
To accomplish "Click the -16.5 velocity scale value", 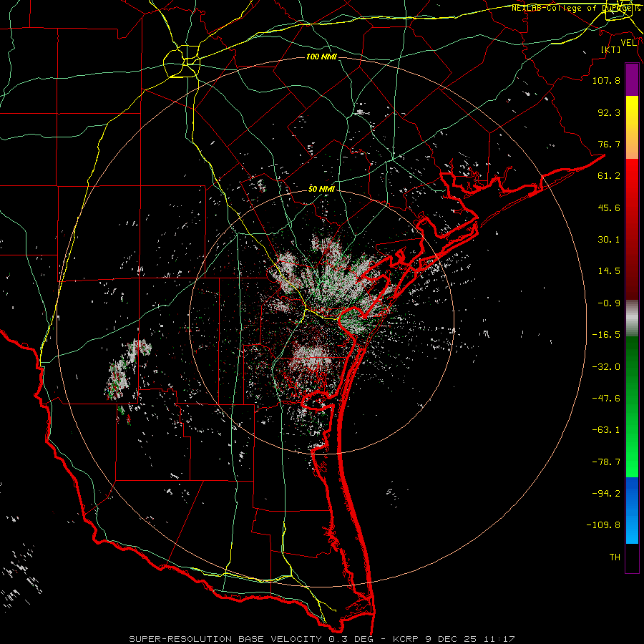I will 606,335.
